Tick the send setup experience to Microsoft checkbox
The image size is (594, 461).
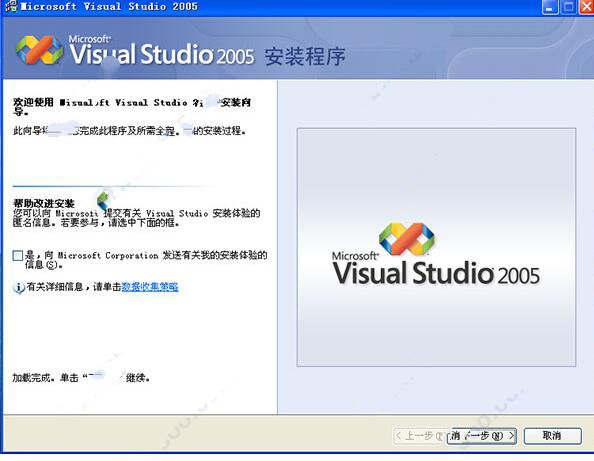pyautogui.click(x=18, y=256)
